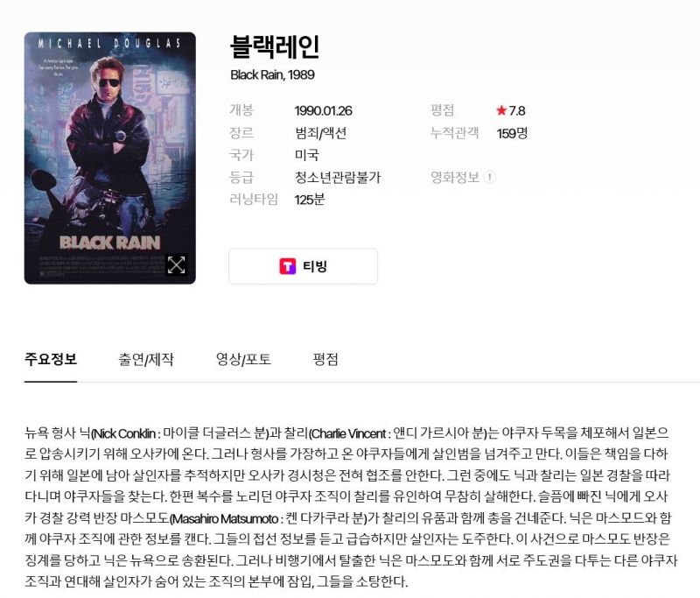Click the 범죄/액션 genre value
Screen dimensions: 700x598
[x=320, y=133]
